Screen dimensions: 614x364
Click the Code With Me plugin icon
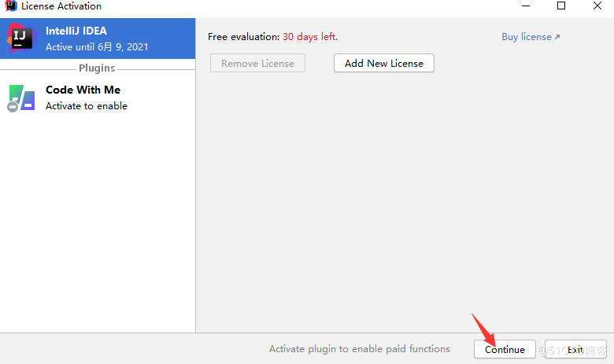pyautogui.click(x=21, y=98)
